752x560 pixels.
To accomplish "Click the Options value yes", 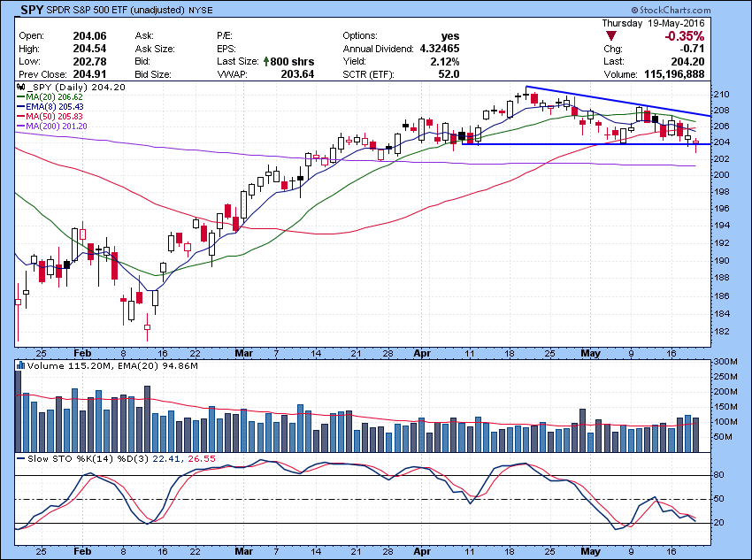I will pos(450,36).
